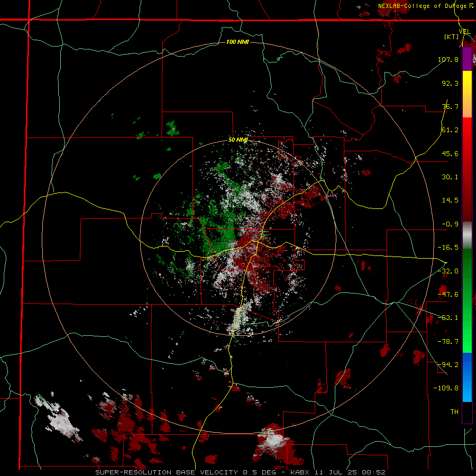Click the 45.6 velocity scale value
Viewport: 476px width, 476px height.
tap(450, 153)
